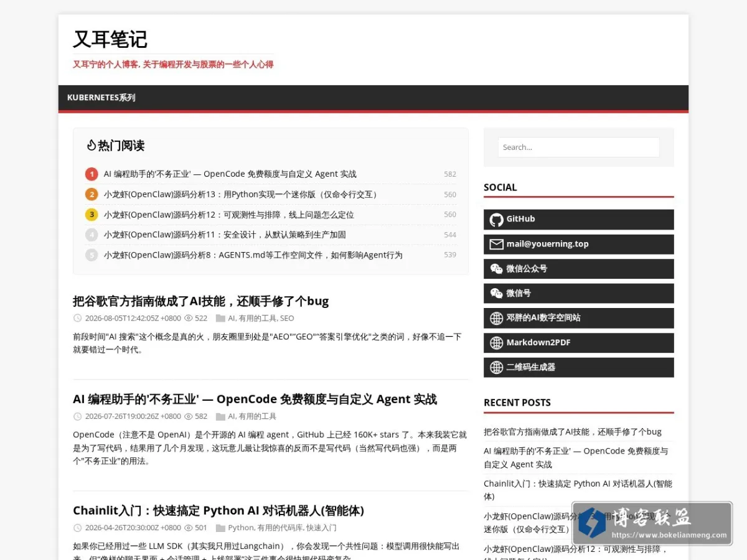
Task: Focus the Search input field
Action: [578, 147]
